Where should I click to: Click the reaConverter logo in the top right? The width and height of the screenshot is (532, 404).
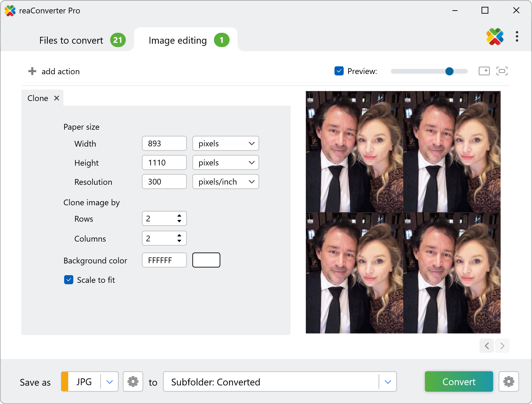pos(495,37)
